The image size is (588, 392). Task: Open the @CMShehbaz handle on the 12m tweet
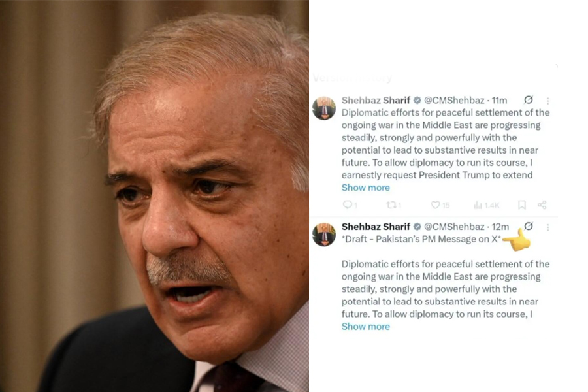pyautogui.click(x=454, y=227)
